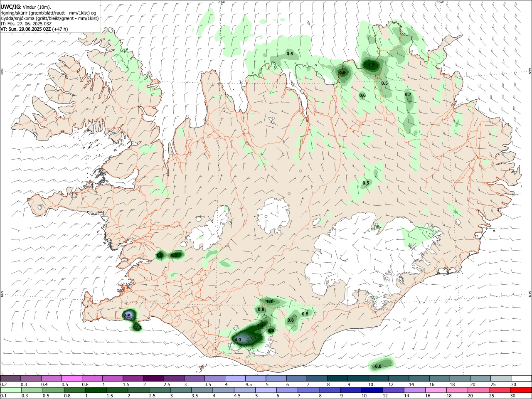Pick the crimson swatch labeled 25 in lower row
This screenshot has height=399, width=532.
click(499, 390)
